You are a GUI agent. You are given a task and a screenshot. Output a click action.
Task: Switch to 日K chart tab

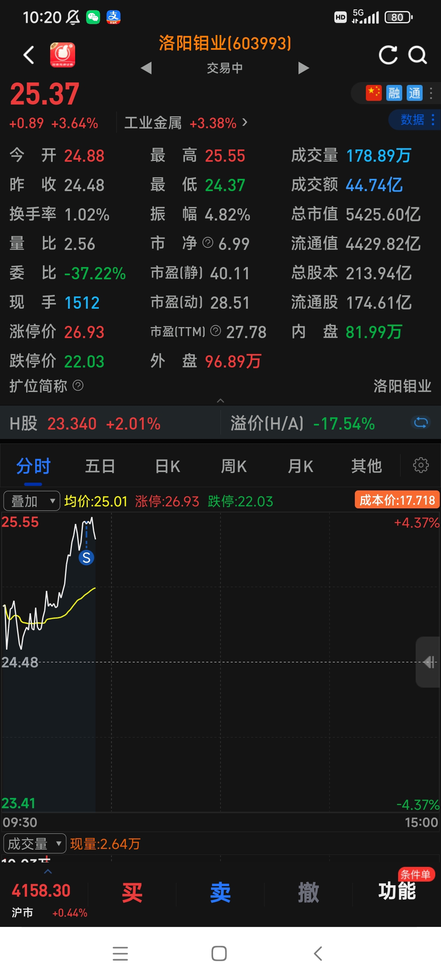(167, 466)
